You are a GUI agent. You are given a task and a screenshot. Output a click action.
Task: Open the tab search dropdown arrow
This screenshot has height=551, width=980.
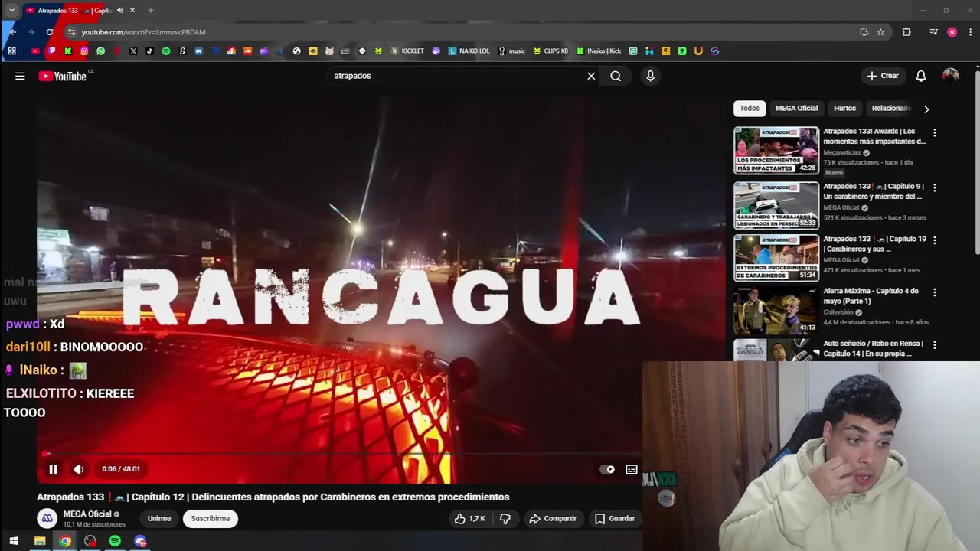(x=11, y=11)
